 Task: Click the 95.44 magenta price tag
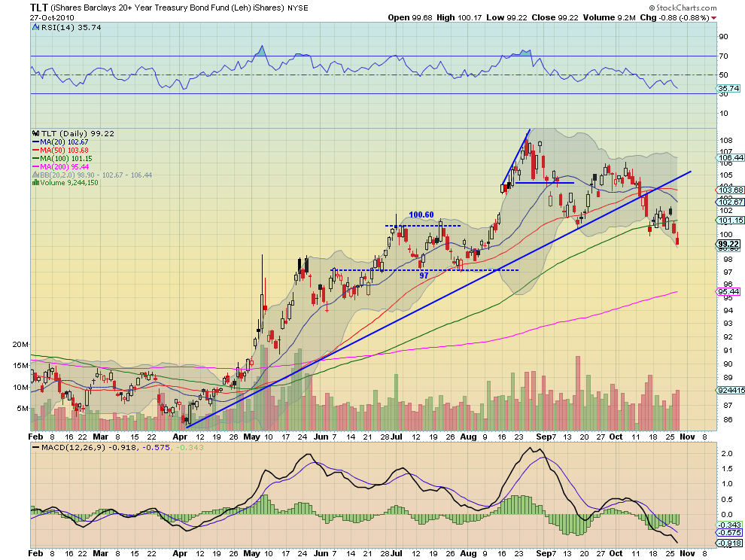[x=728, y=292]
